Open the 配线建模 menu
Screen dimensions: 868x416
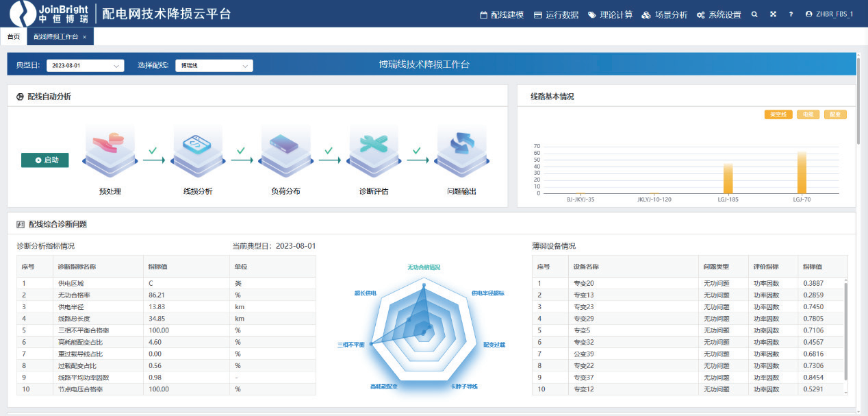tap(502, 14)
